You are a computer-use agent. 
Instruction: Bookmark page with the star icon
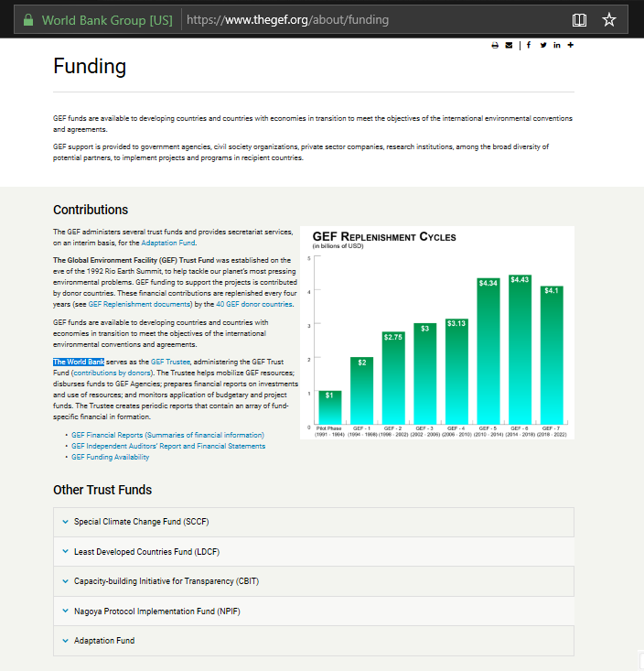pos(609,20)
